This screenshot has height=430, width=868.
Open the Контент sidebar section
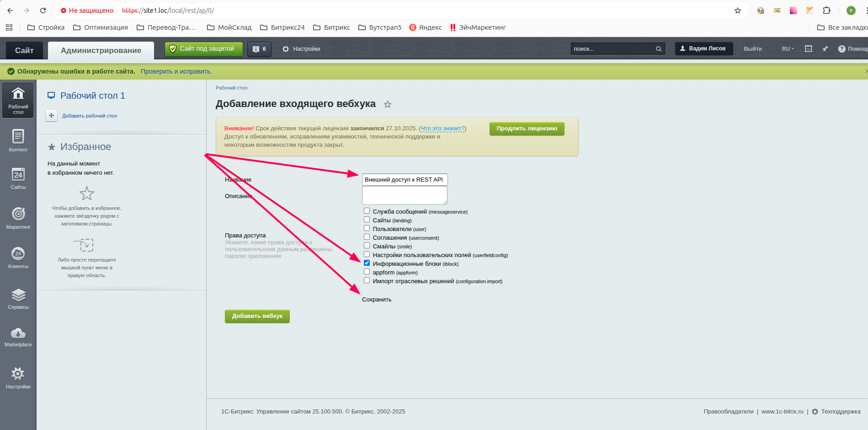coord(18,140)
